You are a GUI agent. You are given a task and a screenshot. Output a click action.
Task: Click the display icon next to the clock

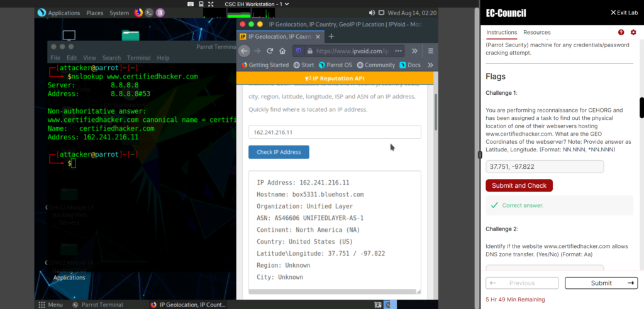tap(381, 13)
